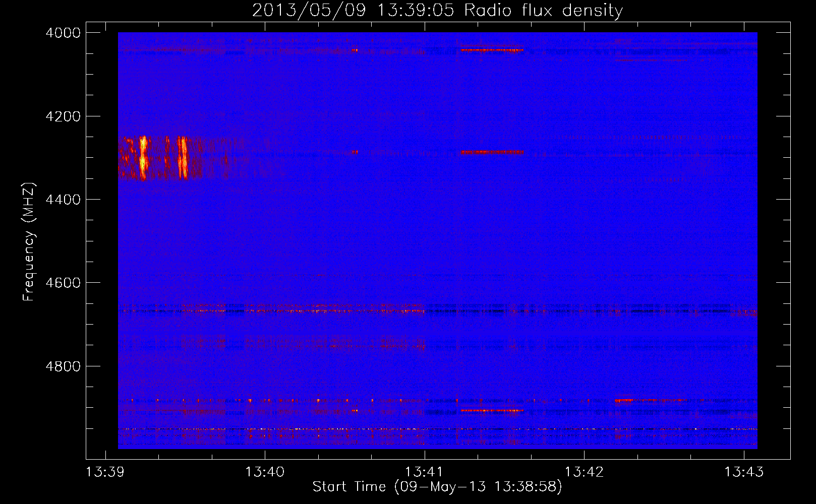Image resolution: width=816 pixels, height=504 pixels.
Task: Click the red streak near 4880 MHz after 13:42
Action: (651, 401)
